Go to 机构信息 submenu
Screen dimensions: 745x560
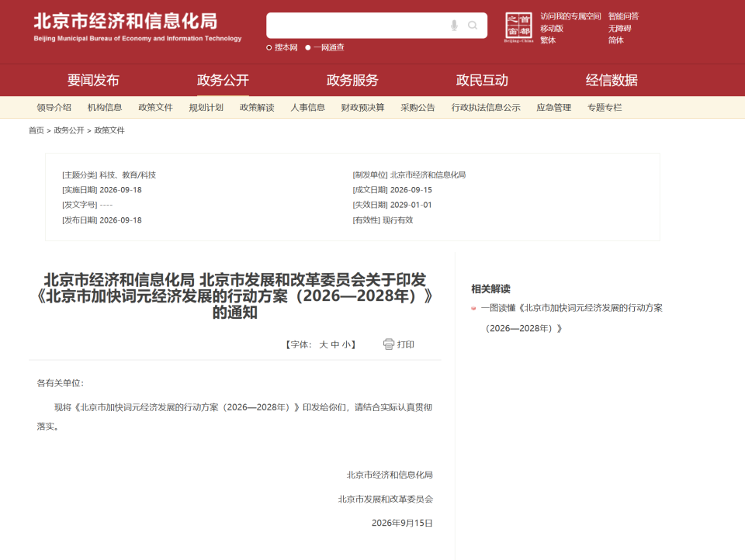(x=105, y=107)
